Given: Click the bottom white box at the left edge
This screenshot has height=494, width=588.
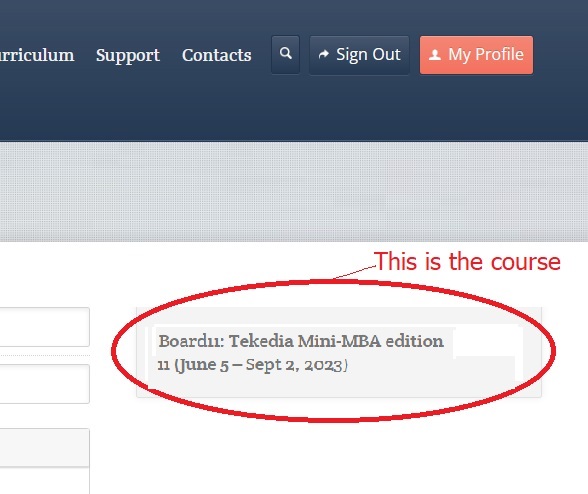Looking at the screenshot, I should point(45,480).
